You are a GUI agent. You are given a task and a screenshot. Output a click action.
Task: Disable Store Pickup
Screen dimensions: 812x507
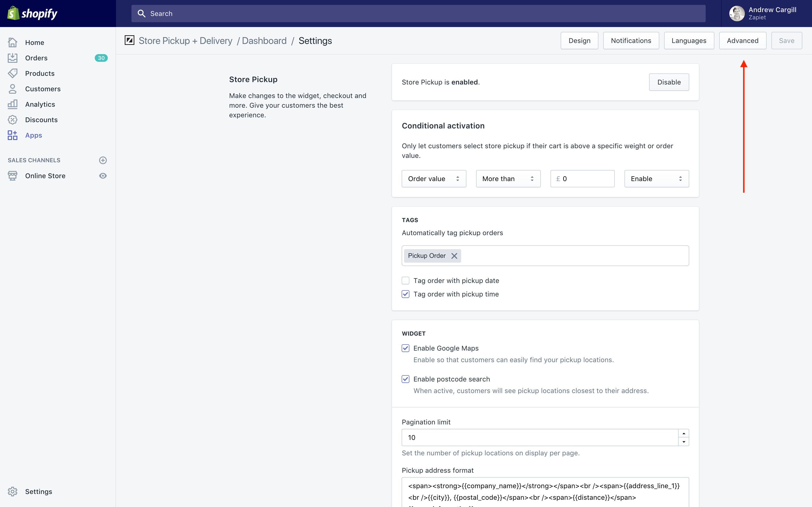(669, 82)
